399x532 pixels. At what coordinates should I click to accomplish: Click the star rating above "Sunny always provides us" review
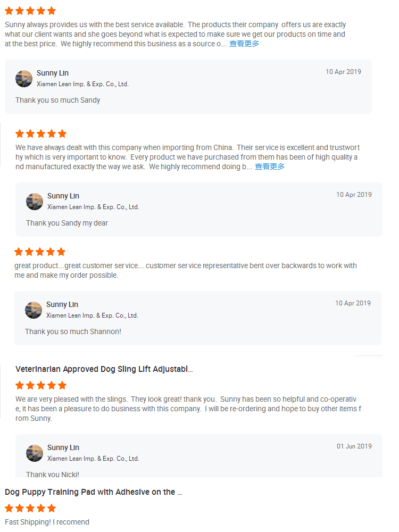pyautogui.click(x=30, y=11)
